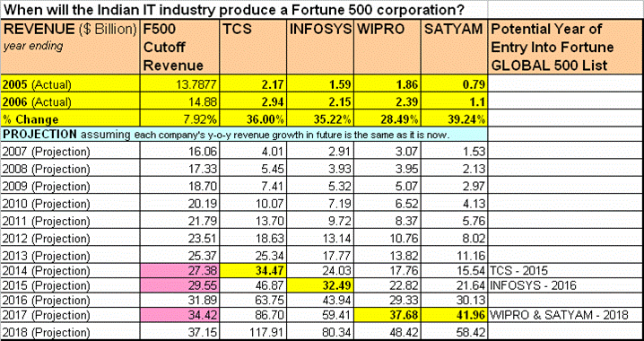The height and width of the screenshot is (341, 644).
Task: Click the highlighted INFOSYS 32.49 cell
Action: click(319, 285)
